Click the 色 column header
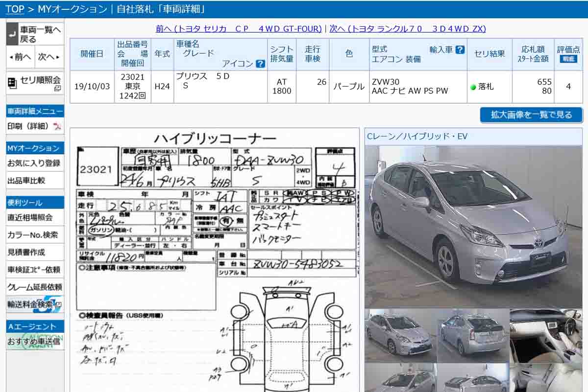 (x=349, y=54)
